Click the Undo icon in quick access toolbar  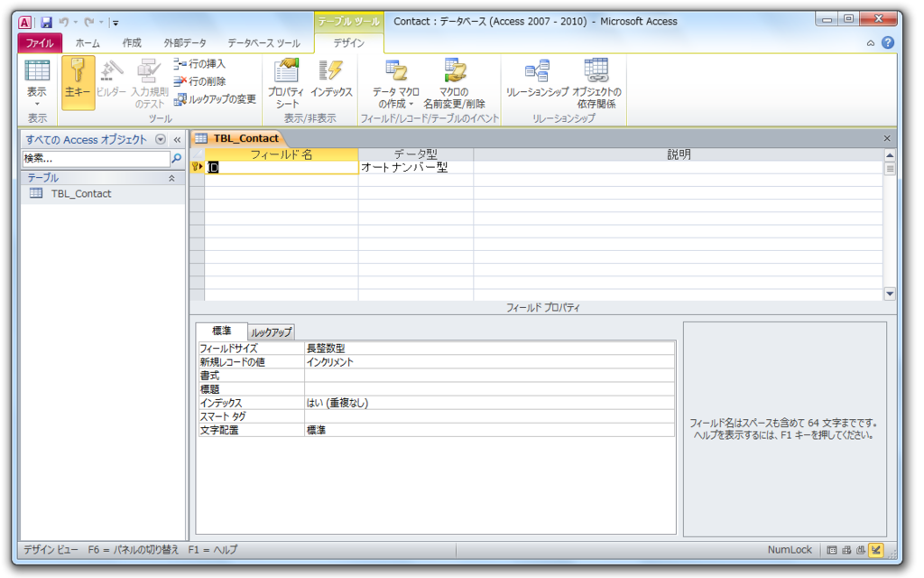[63, 23]
